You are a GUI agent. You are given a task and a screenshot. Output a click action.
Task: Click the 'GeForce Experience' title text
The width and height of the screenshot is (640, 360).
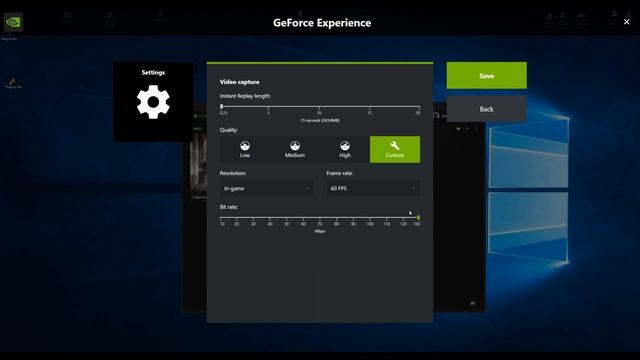click(322, 23)
